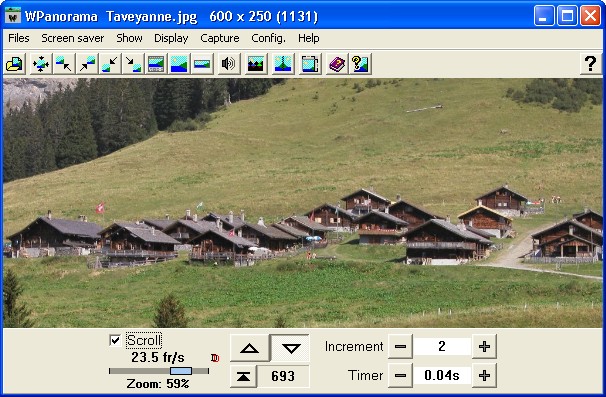
Task: Decrease the Timer value with minus
Action: pos(400,375)
